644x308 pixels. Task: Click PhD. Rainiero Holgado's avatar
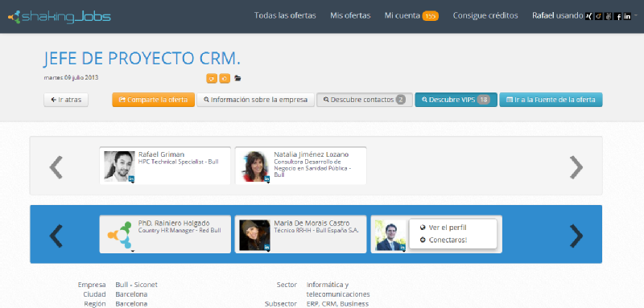click(x=119, y=235)
